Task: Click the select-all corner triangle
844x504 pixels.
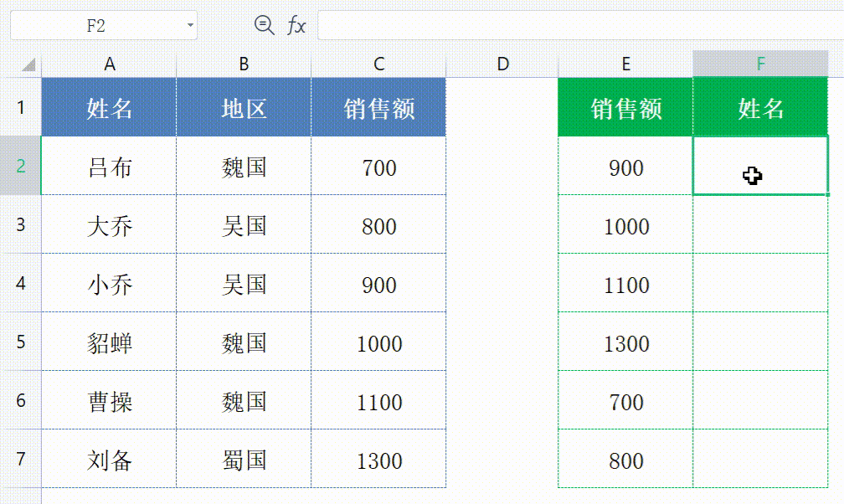Action: click(28, 64)
